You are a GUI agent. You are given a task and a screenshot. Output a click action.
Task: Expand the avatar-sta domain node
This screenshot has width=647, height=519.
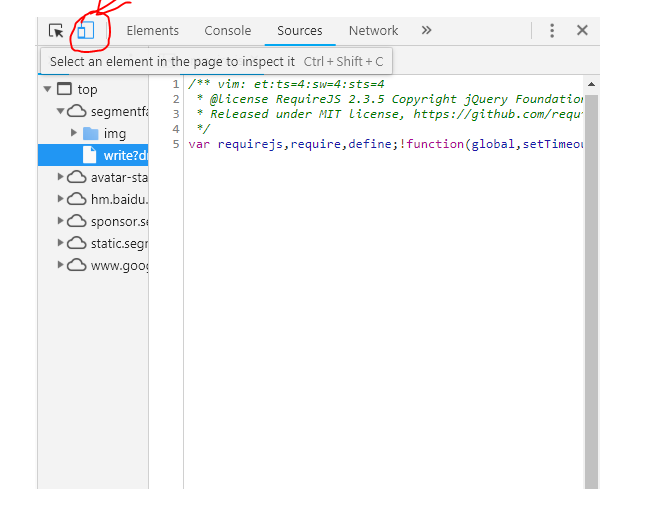point(60,177)
